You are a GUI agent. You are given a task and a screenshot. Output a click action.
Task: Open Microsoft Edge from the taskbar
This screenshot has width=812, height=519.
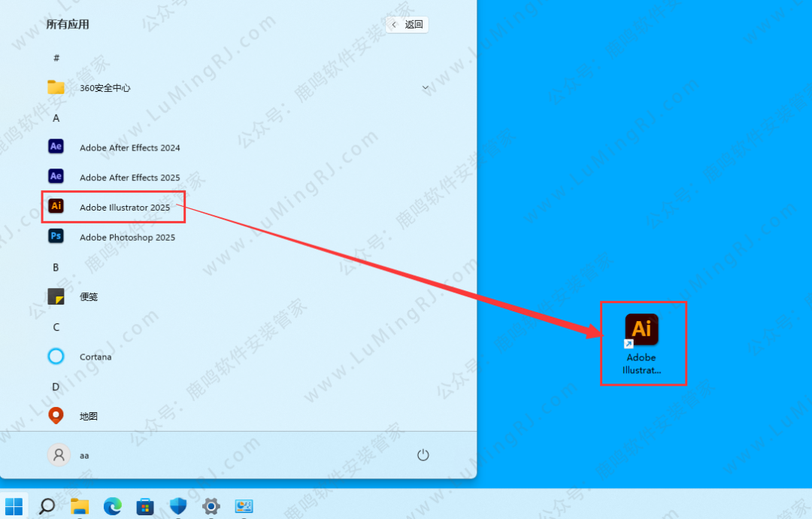click(113, 506)
